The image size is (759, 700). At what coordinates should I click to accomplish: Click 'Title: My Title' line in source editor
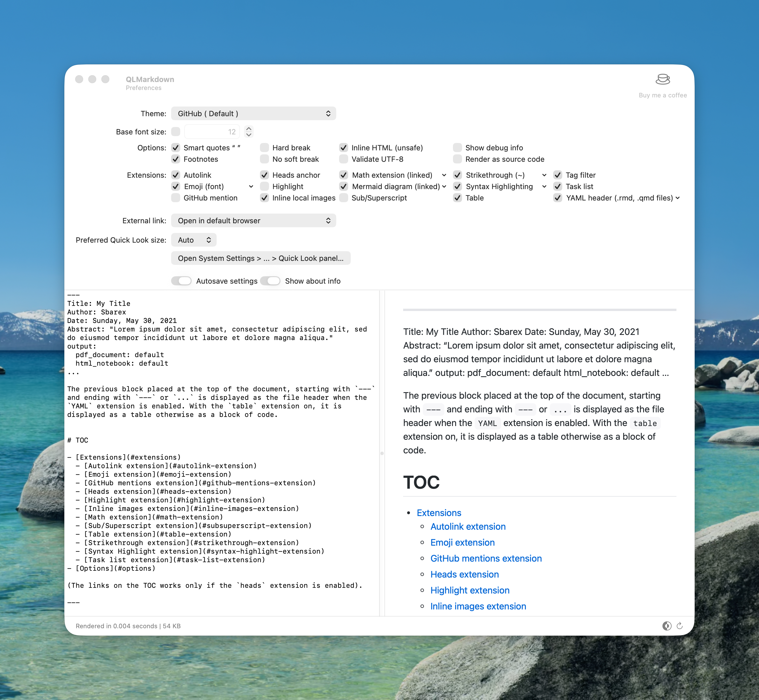[99, 303]
